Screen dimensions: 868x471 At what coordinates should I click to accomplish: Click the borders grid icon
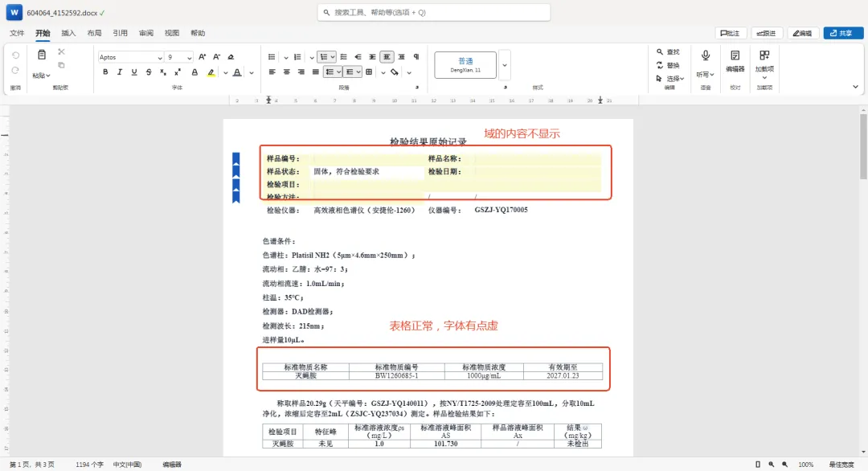click(369, 72)
